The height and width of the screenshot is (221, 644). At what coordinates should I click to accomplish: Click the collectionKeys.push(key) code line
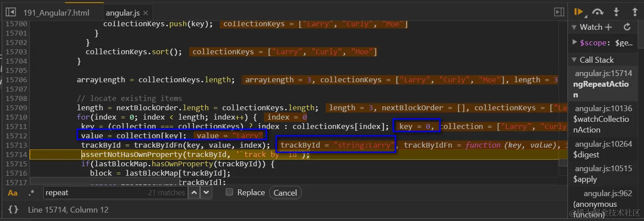coord(158,24)
